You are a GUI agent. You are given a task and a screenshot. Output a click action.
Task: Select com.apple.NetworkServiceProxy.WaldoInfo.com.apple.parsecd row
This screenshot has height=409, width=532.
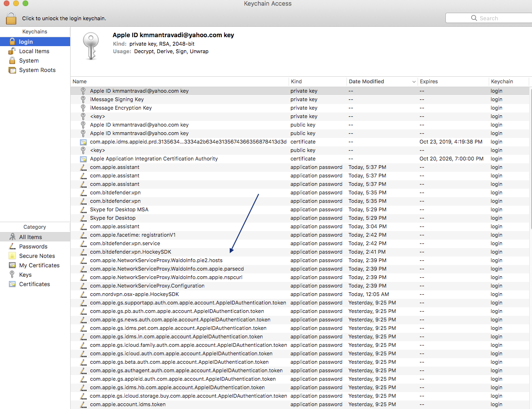click(300, 269)
